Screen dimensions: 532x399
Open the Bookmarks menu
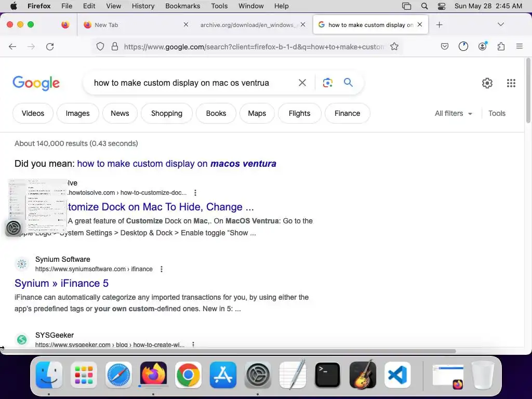(182, 6)
